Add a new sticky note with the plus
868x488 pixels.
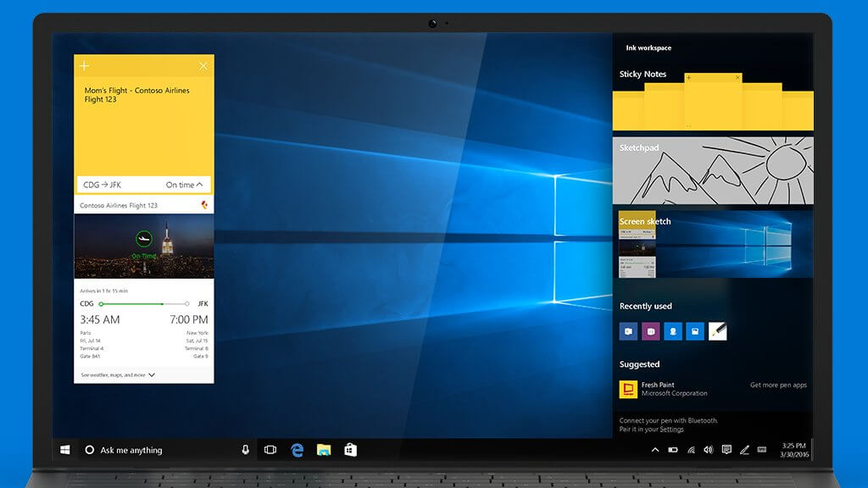(84, 64)
